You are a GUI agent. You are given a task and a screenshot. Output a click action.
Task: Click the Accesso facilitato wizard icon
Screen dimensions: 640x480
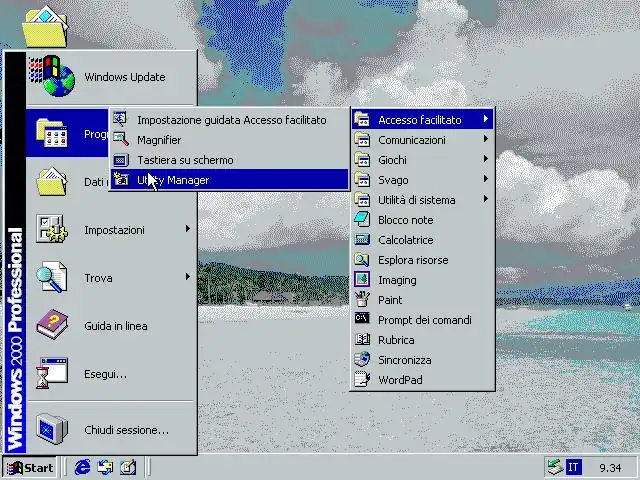click(120, 119)
